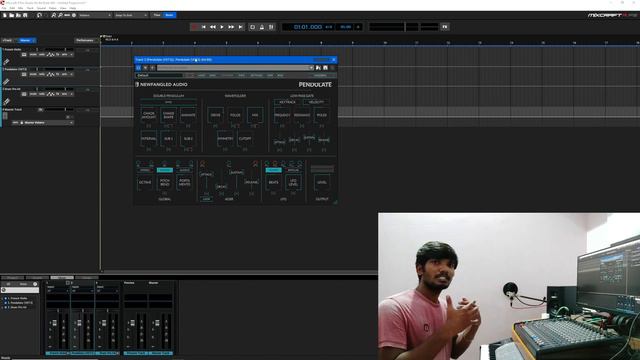Image resolution: width=640 pixels, height=360 pixels.
Task: Click the Record button in the transport
Action: [194, 27]
